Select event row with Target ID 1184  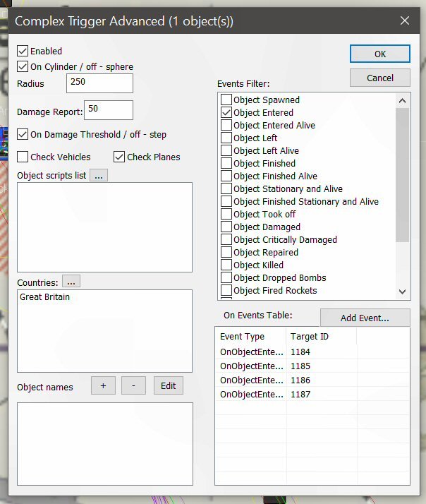coord(312,352)
